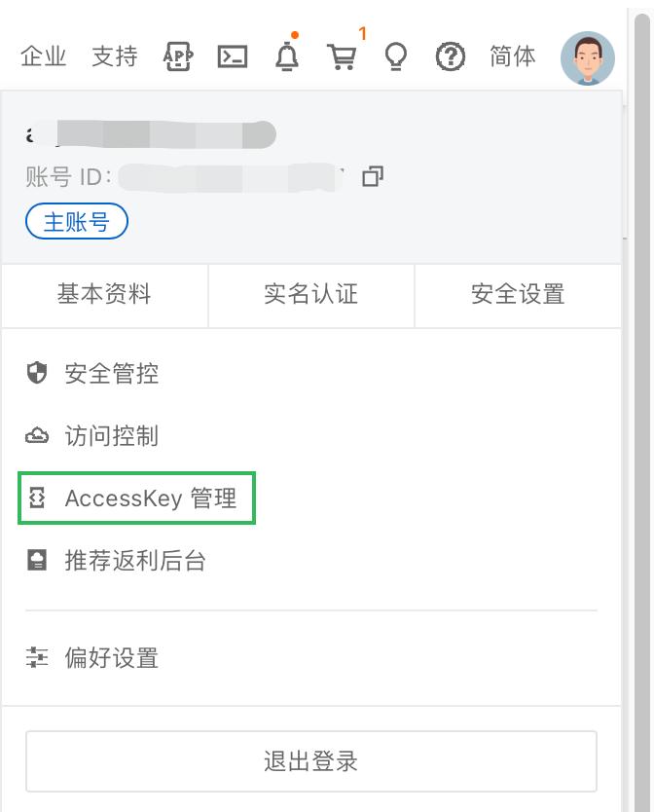The width and height of the screenshot is (654, 812).
Task: Click the preferences slider icon beside 偏好设置
Action: [x=37, y=658]
